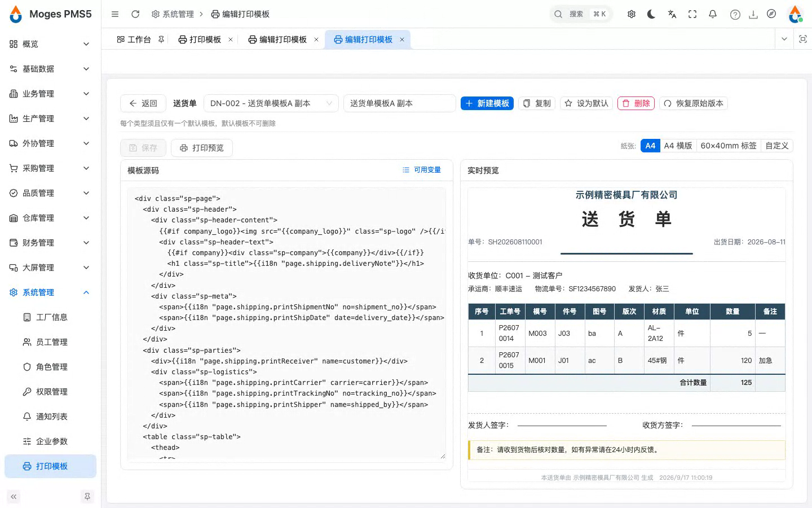Click 删除 button
This screenshot has height=508, width=812.
pyautogui.click(x=636, y=103)
